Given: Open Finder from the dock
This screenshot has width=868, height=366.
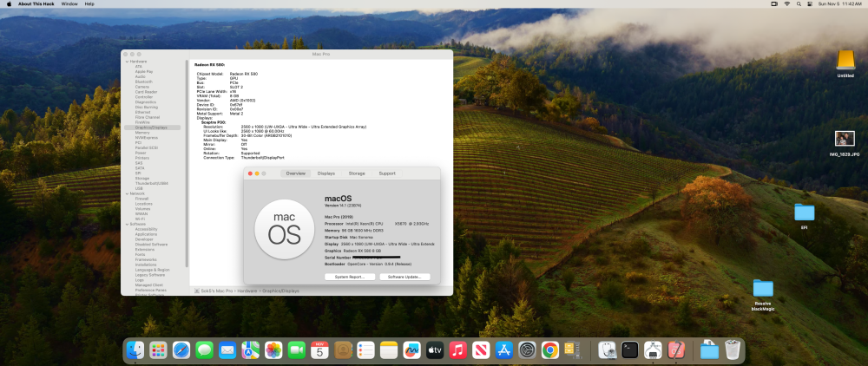Looking at the screenshot, I should [x=135, y=350].
